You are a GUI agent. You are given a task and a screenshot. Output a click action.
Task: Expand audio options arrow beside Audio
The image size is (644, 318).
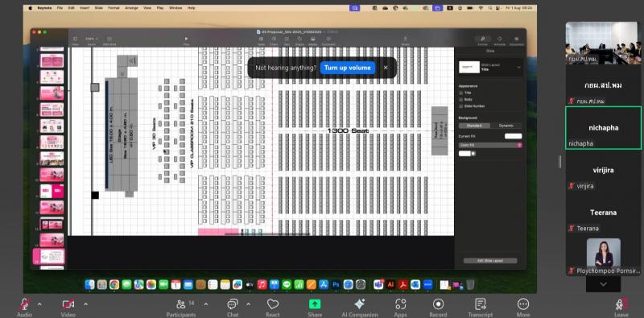39,304
